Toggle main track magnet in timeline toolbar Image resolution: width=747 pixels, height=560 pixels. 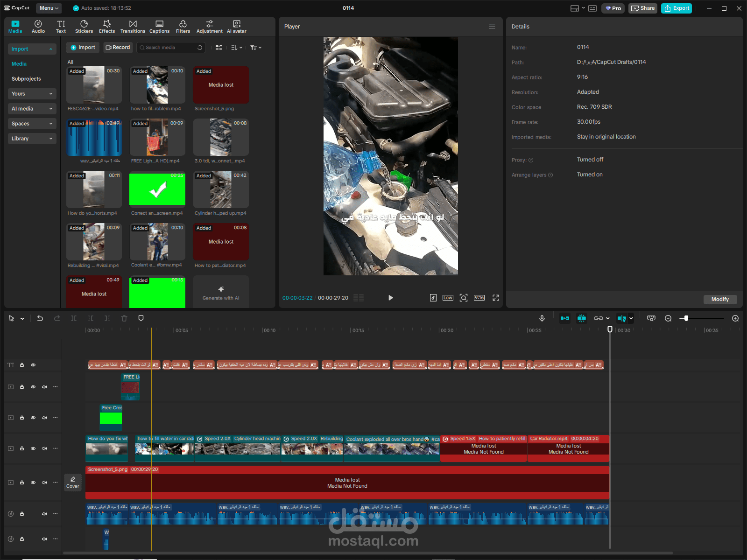565,318
